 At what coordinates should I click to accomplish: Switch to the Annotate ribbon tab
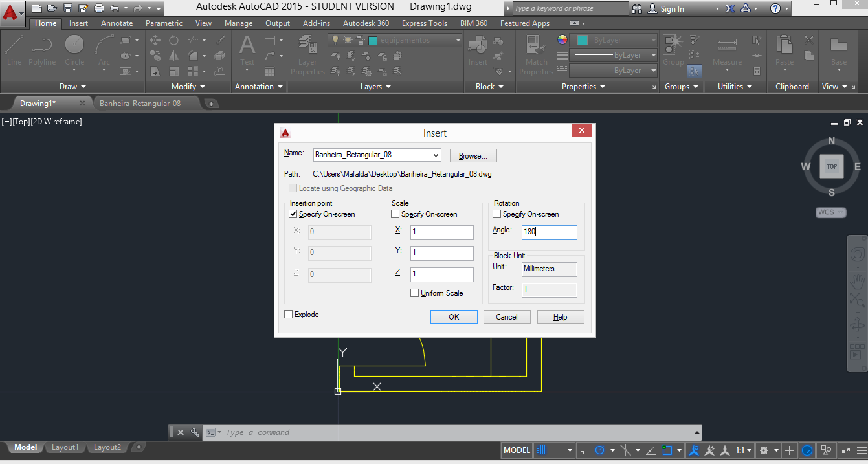pos(117,23)
